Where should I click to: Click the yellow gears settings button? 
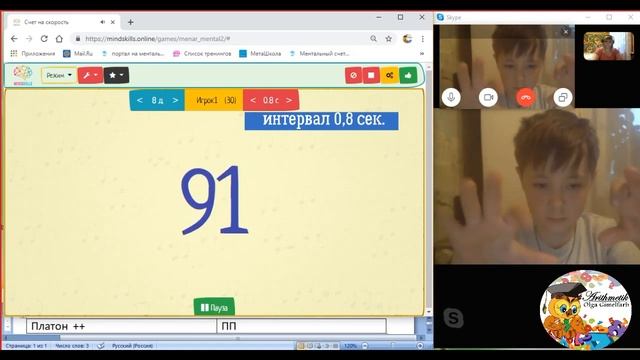pyautogui.click(x=389, y=76)
